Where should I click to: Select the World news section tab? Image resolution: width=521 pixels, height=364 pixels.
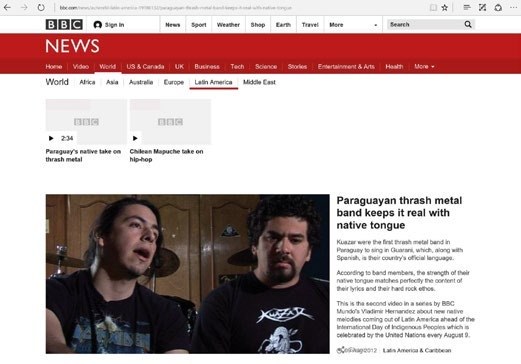click(107, 67)
